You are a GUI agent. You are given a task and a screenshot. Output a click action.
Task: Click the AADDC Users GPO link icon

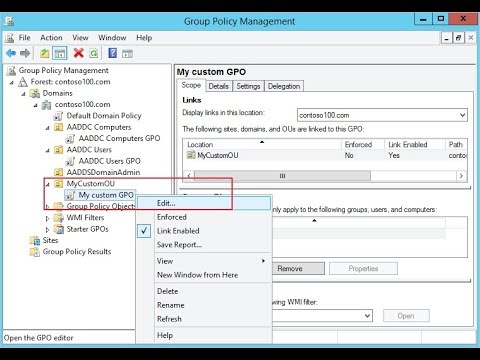click(x=70, y=161)
